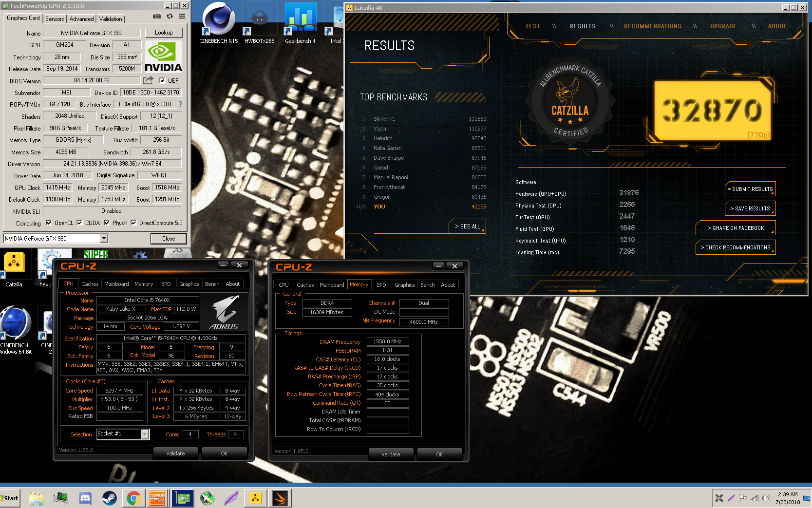Click the Discord taskbar icon
Viewport: 812px width, 508px height.
coord(85,498)
